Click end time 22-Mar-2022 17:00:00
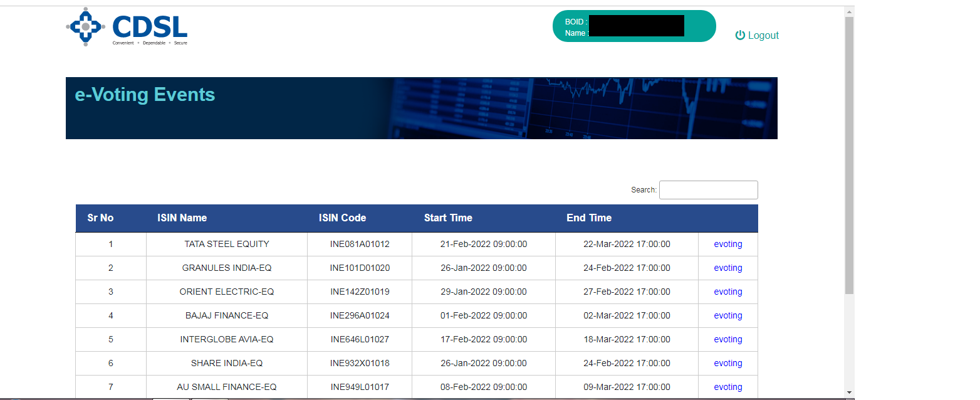 point(627,245)
